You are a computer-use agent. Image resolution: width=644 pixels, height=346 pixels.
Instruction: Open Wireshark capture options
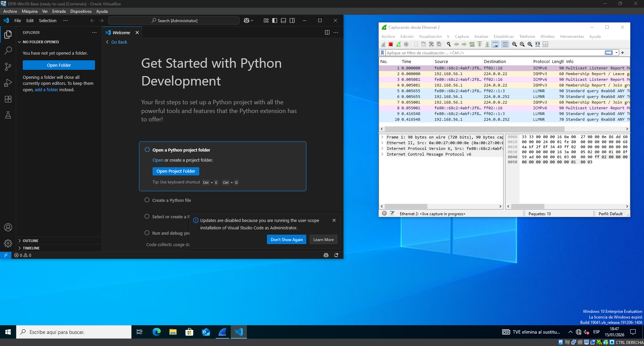406,44
